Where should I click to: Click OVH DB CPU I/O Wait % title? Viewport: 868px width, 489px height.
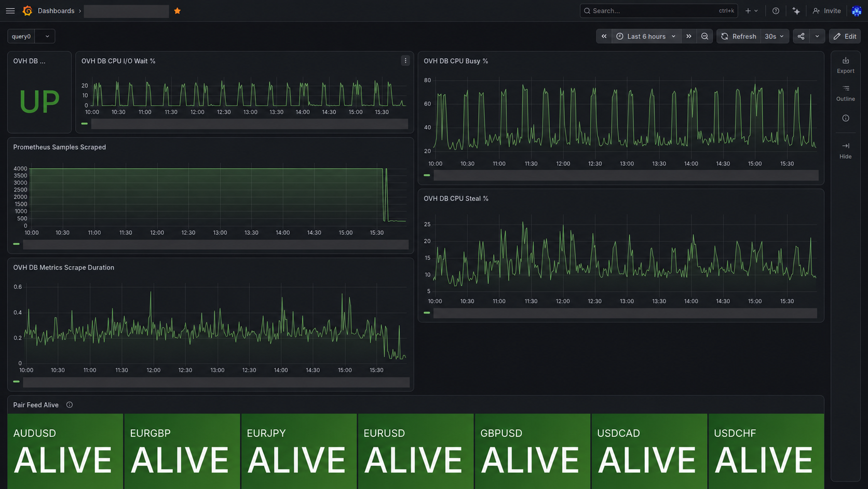pyautogui.click(x=118, y=61)
